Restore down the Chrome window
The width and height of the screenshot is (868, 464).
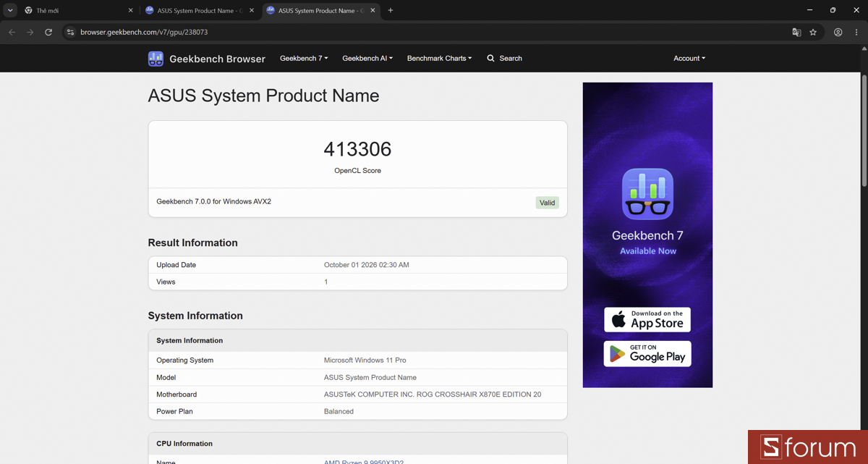point(833,10)
